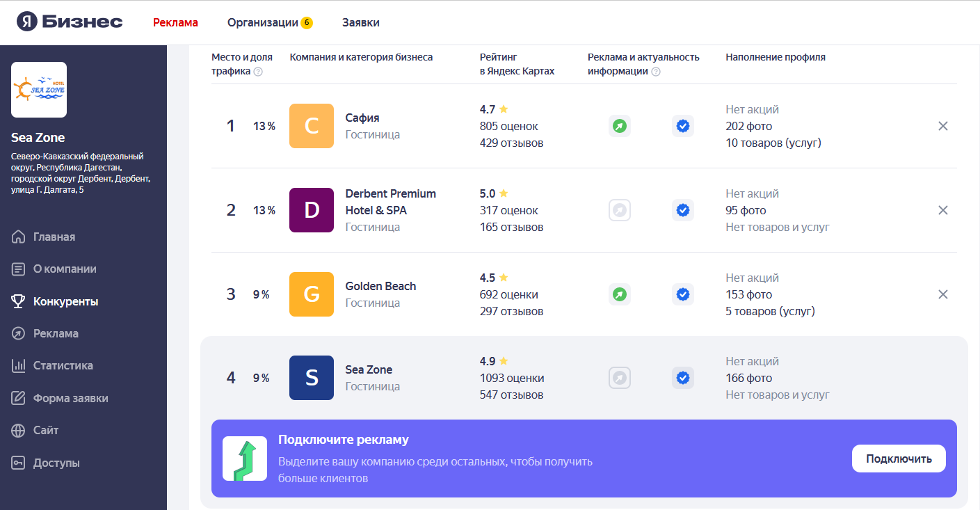The height and width of the screenshot is (510, 980).
Task: Remove Derbent Premium Hotel & SPA competitor
Action: coord(943,210)
